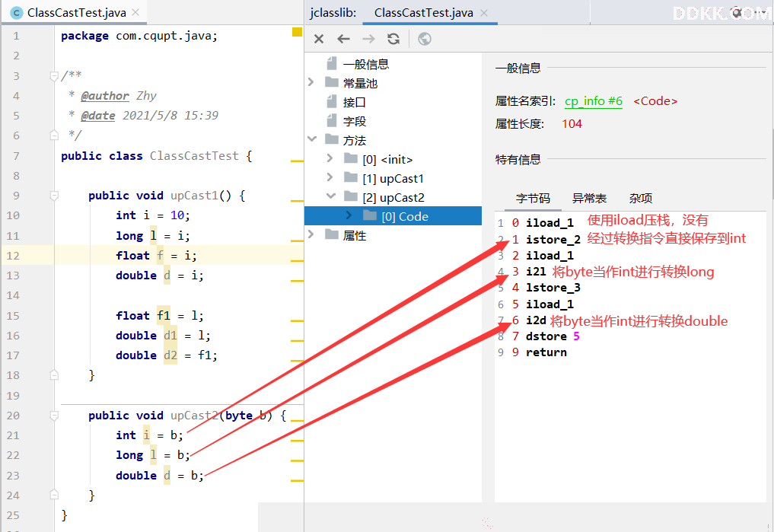Click the class file icon on editor tab
Image resolution: width=774 pixels, height=532 pixels.
pos(16,13)
